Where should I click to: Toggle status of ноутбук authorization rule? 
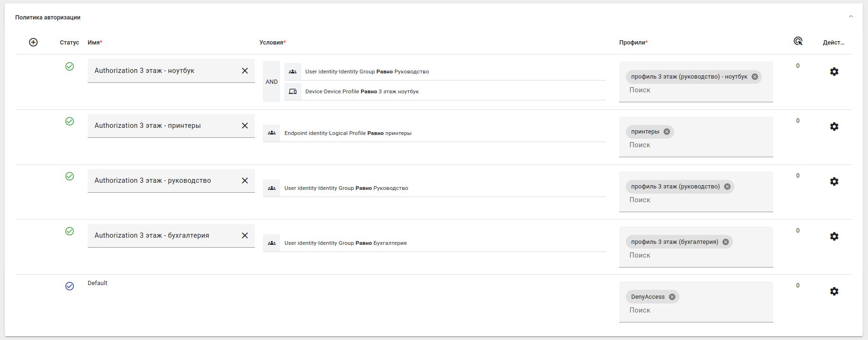(x=70, y=66)
